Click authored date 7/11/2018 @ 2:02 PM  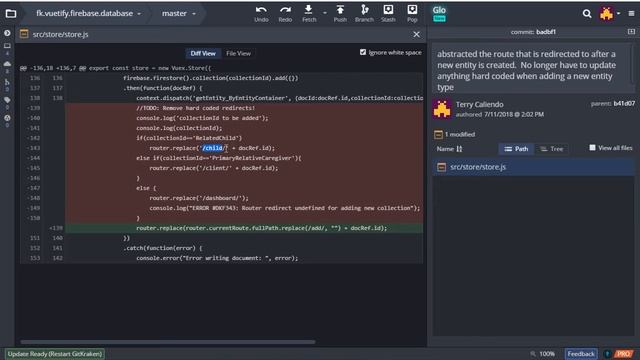point(514,115)
